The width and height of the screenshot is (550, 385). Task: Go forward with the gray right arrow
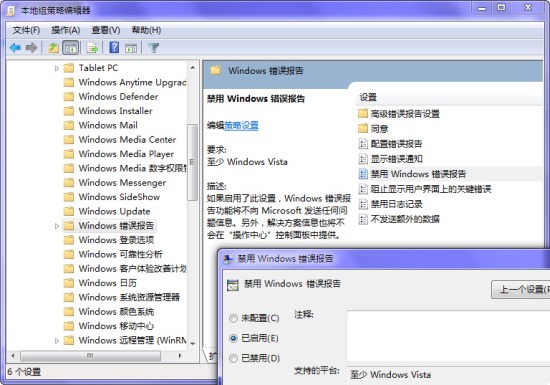tap(31, 47)
